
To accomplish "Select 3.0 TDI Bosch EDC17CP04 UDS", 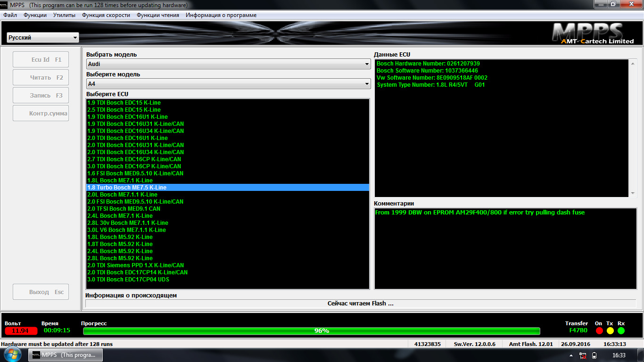I will tap(228, 280).
